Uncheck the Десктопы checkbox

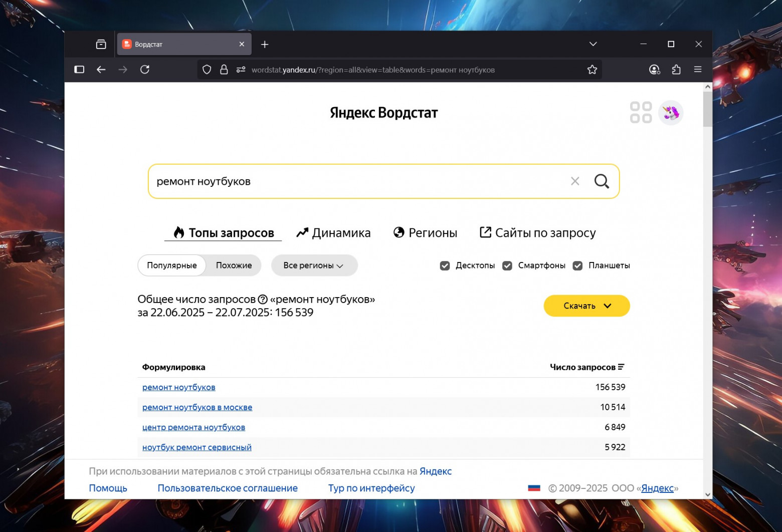tap(445, 265)
